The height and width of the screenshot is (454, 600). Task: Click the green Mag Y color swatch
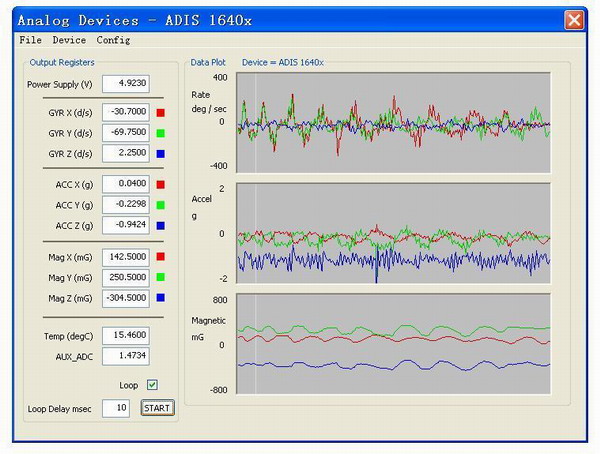tap(161, 277)
